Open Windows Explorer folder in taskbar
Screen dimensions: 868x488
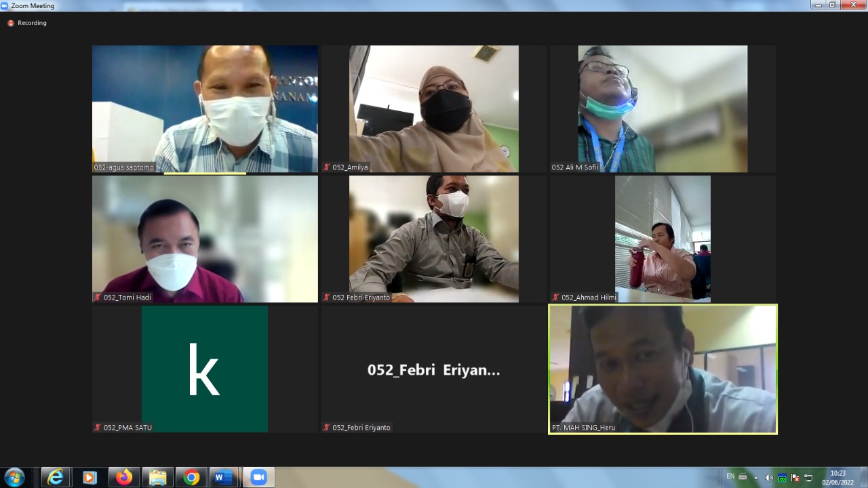157,477
